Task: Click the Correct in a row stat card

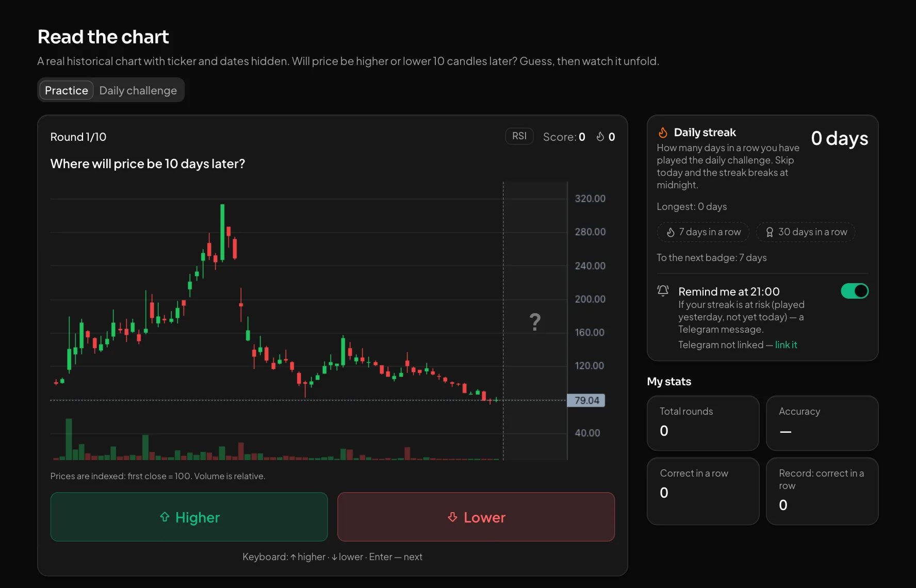Action: tap(703, 491)
